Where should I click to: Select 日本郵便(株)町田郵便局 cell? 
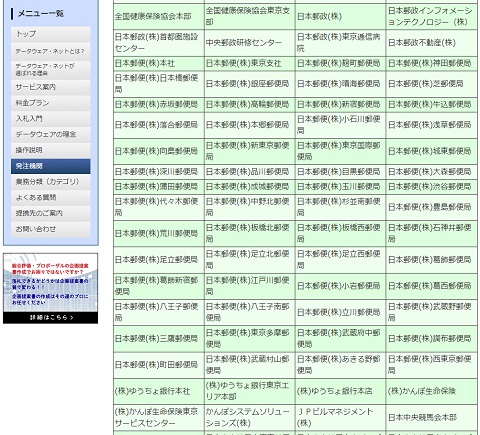coord(159,365)
